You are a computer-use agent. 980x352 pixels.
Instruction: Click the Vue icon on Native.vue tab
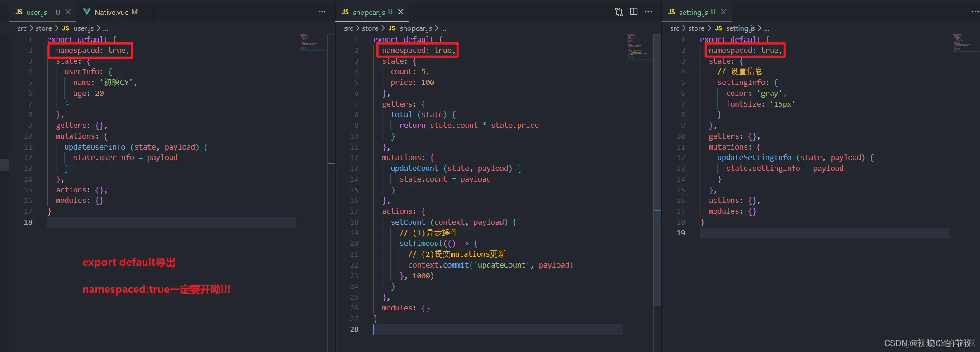coord(86,12)
